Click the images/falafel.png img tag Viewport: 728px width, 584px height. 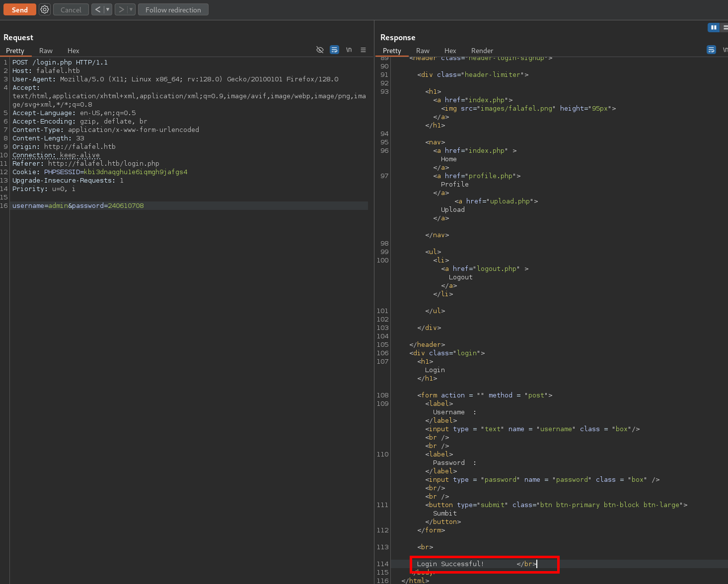(x=528, y=108)
